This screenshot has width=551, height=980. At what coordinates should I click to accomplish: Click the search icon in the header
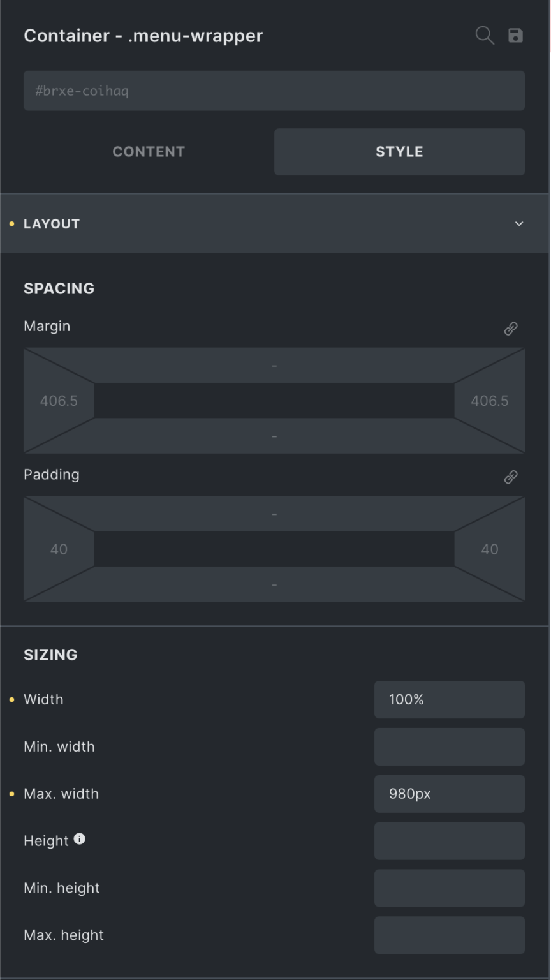(485, 36)
